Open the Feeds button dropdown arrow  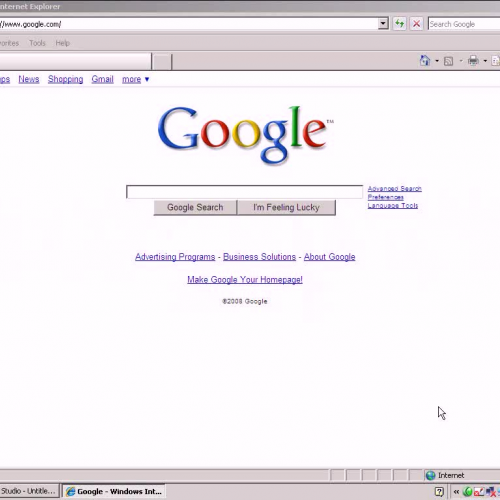461,61
